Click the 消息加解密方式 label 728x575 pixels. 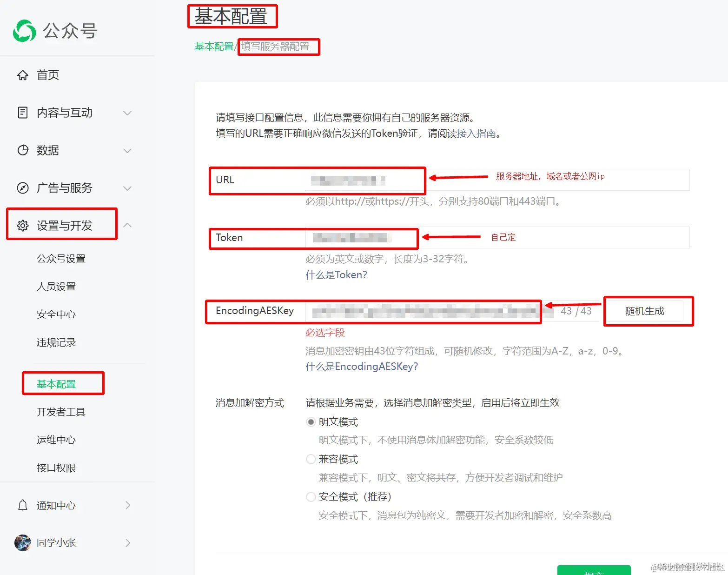pos(250,403)
